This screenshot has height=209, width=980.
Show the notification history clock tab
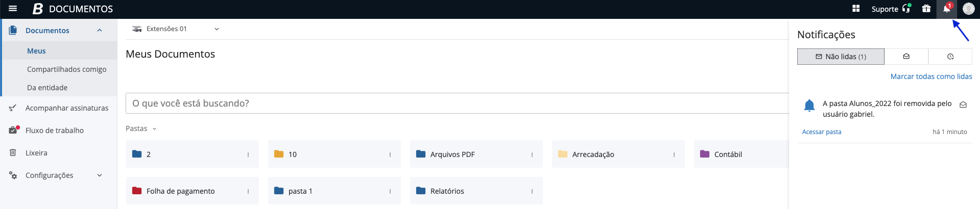coord(950,57)
